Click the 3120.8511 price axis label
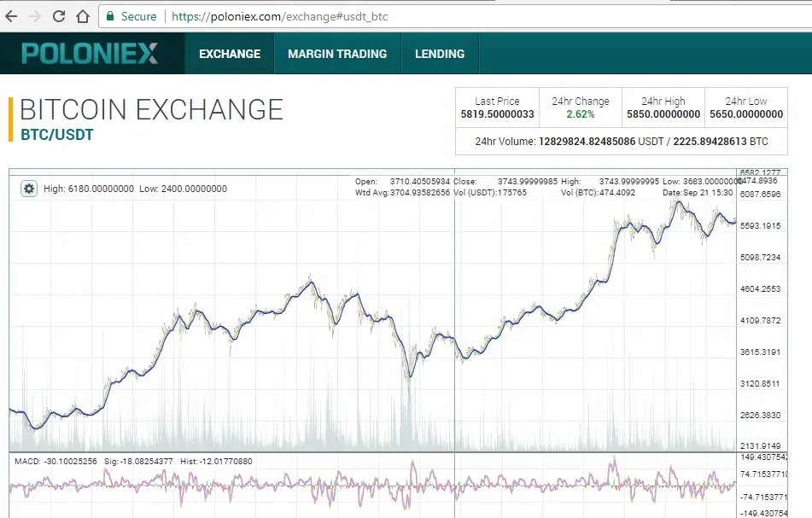This screenshot has width=812, height=518. pyautogui.click(x=760, y=383)
